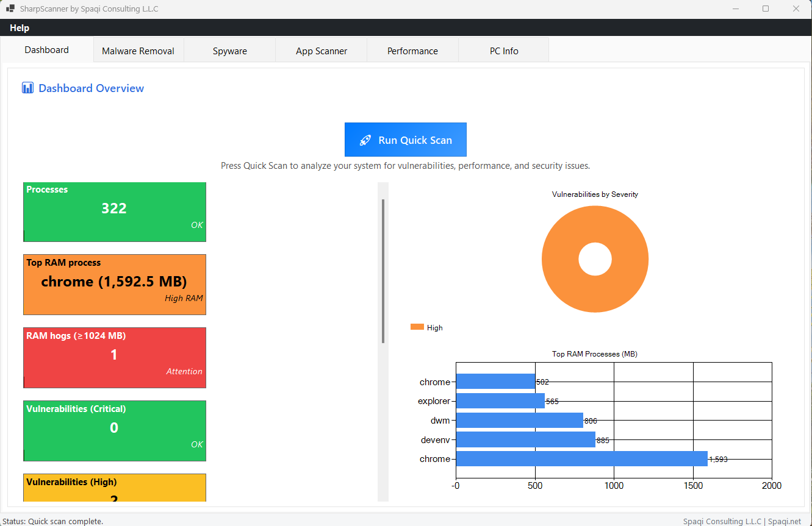Switch to the Spyware tab
This screenshot has width=812, height=526.
point(229,51)
